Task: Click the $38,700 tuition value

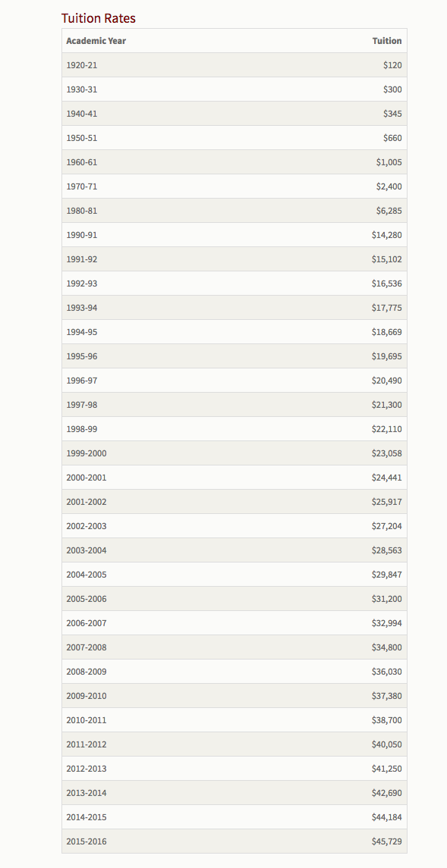Action: coord(386,720)
